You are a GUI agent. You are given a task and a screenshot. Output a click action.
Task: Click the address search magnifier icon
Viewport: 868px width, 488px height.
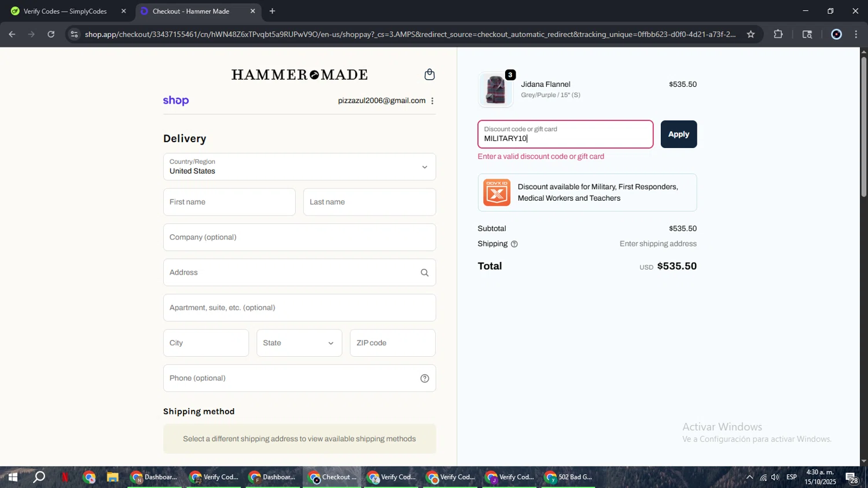pos(425,272)
